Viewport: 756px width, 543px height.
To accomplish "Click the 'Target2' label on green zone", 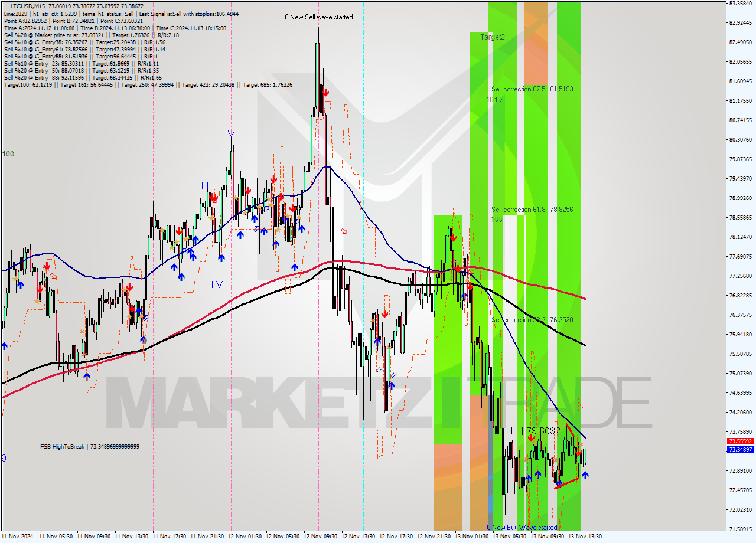I will pyautogui.click(x=493, y=37).
